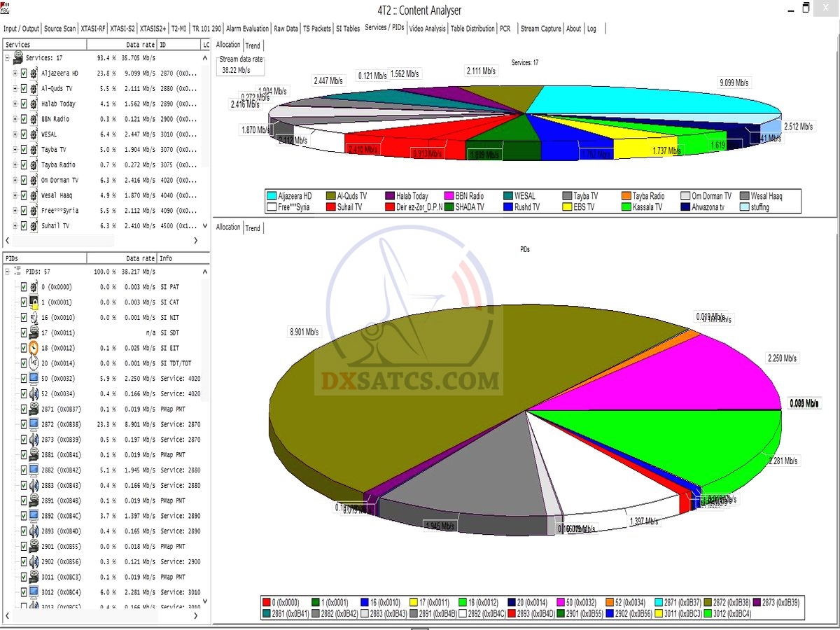Image resolution: width=840 pixels, height=630 pixels.
Task: Click the PID 20 TDT/TOT clock icon
Action: pos(34,363)
